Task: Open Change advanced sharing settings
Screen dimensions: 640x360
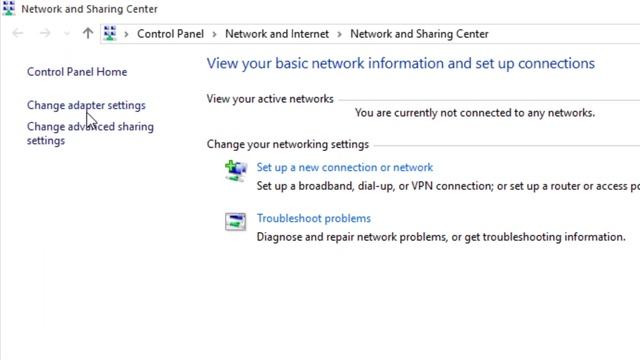Action: pyautogui.click(x=90, y=133)
